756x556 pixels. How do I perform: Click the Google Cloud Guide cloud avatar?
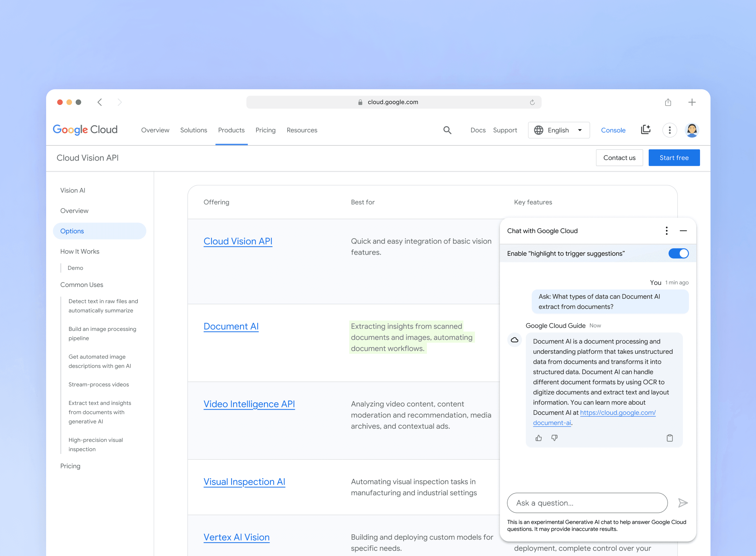click(x=515, y=340)
